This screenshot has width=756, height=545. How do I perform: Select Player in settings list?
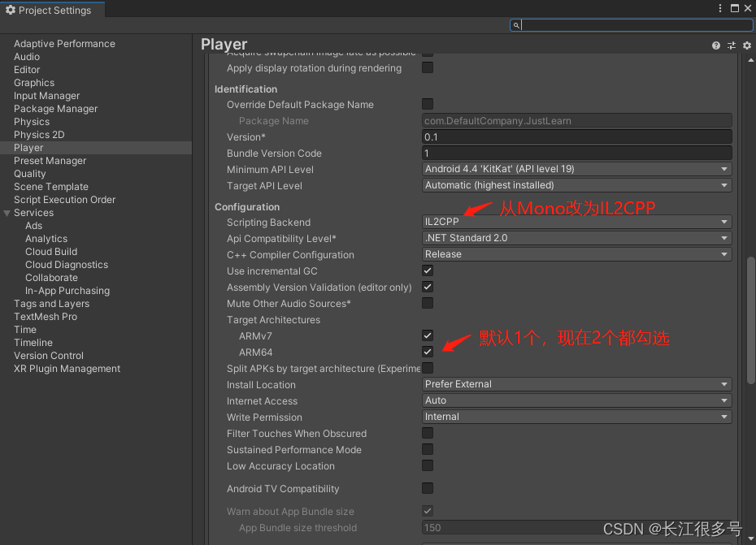tap(96, 148)
